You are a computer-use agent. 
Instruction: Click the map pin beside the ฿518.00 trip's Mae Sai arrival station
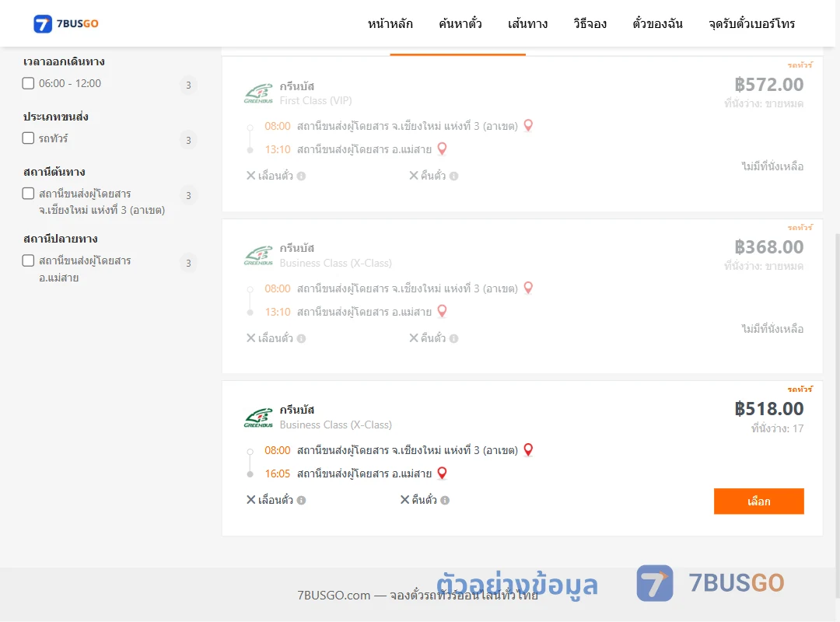coord(442,473)
